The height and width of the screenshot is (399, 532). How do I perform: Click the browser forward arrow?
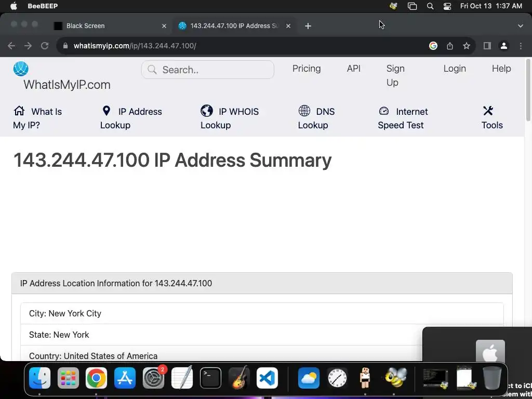pyautogui.click(x=28, y=46)
